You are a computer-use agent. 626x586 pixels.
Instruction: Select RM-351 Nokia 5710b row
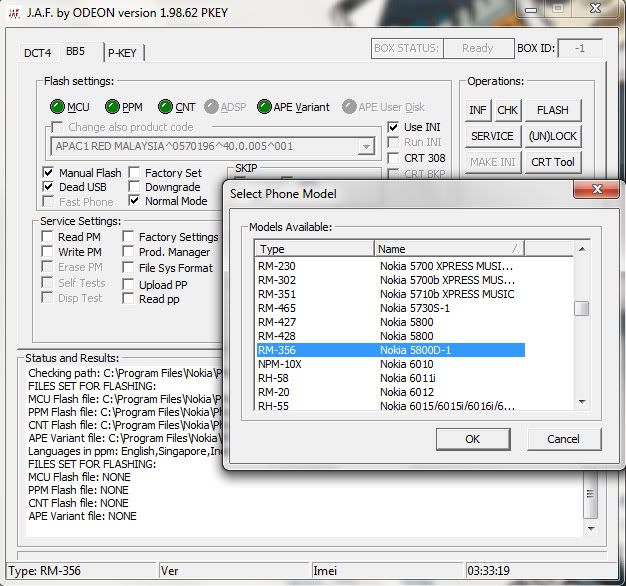click(x=390, y=294)
